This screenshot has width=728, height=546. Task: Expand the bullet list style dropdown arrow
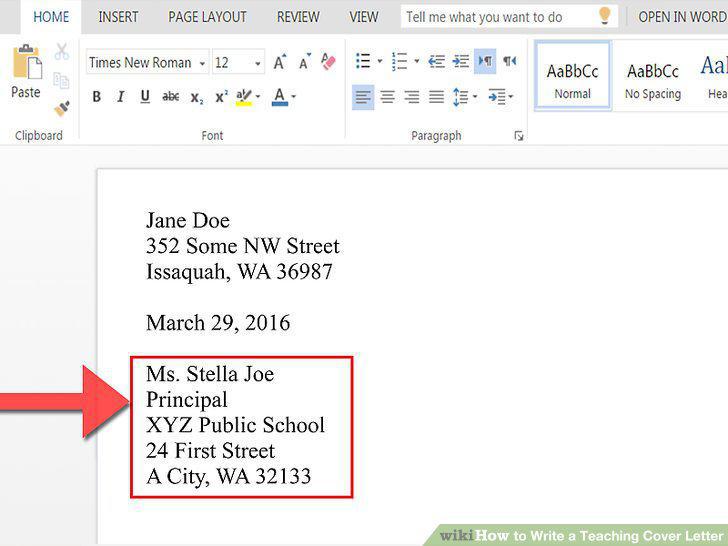380,61
